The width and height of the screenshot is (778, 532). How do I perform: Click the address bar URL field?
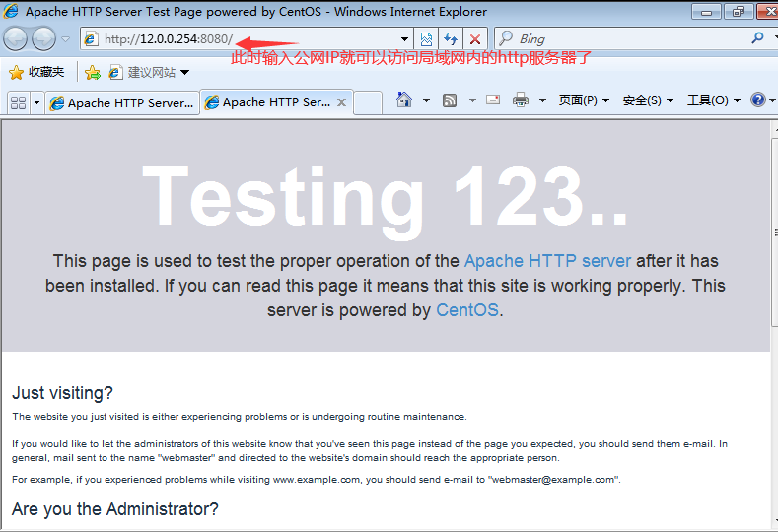pyautogui.click(x=240, y=38)
